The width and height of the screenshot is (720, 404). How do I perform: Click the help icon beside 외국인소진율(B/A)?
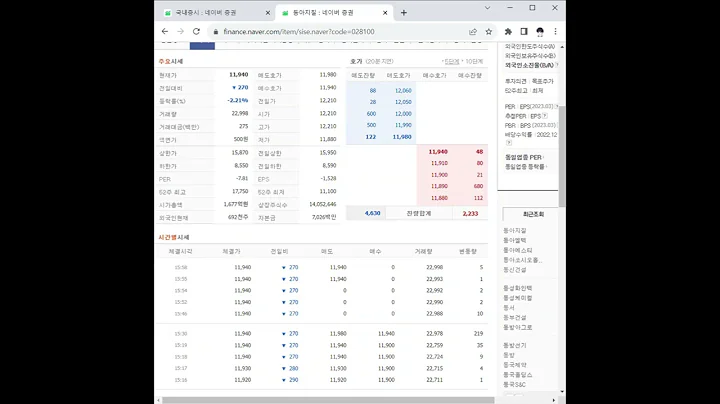click(557, 65)
